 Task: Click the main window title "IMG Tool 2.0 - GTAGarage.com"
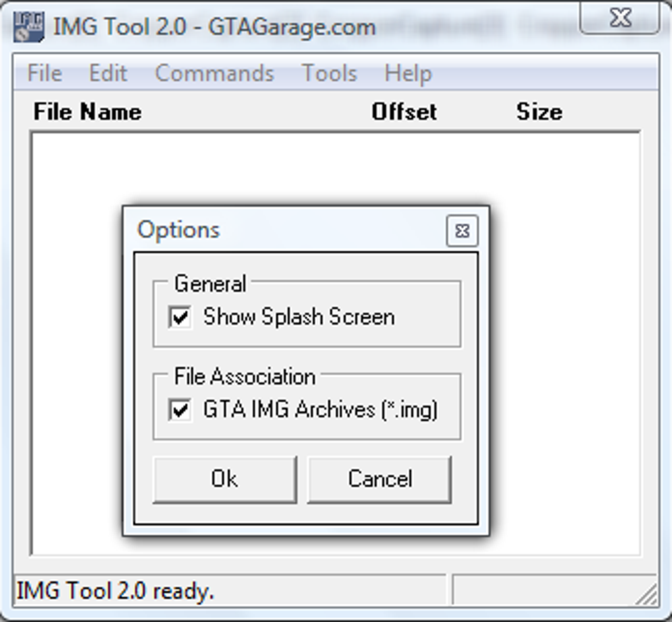(x=213, y=27)
